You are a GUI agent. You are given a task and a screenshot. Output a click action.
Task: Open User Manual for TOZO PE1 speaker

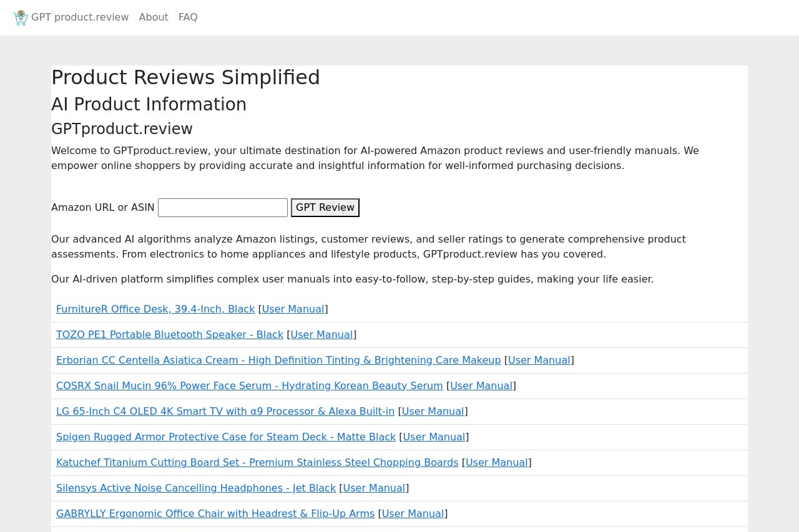click(322, 335)
